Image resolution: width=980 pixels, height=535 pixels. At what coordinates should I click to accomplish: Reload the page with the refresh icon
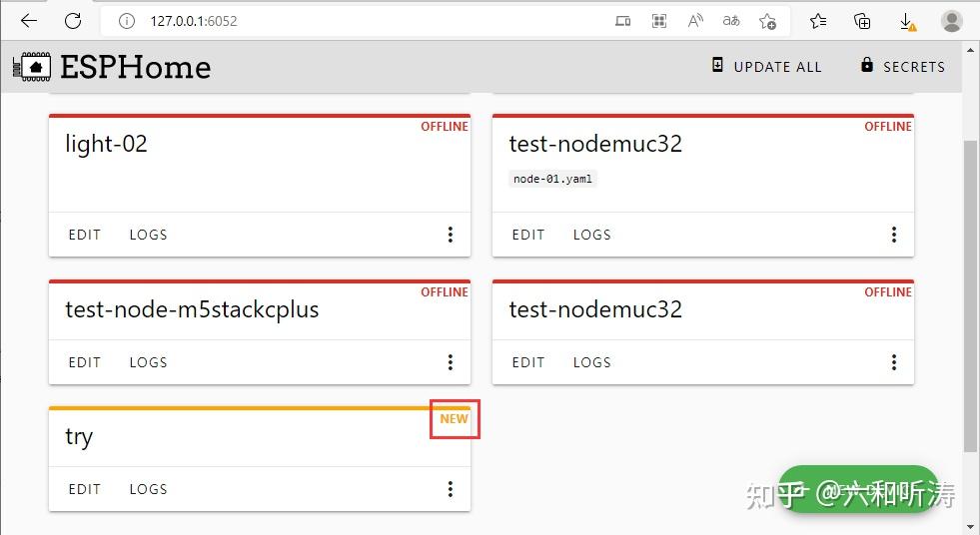click(x=73, y=21)
